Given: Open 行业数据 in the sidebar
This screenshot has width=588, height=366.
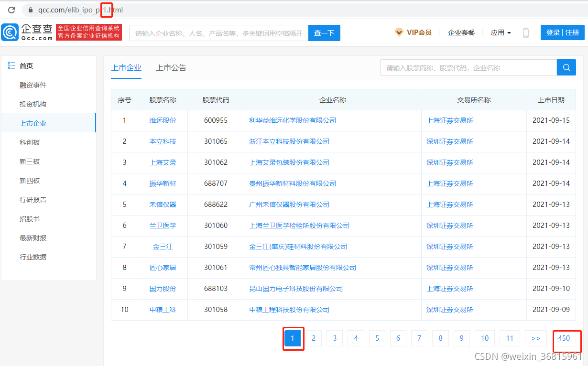Looking at the screenshot, I should pos(33,257).
